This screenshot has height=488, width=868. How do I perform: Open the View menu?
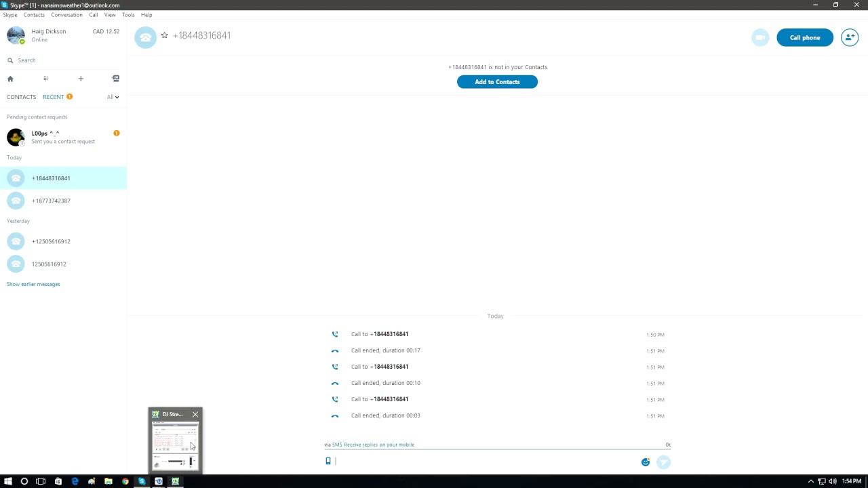click(x=110, y=15)
